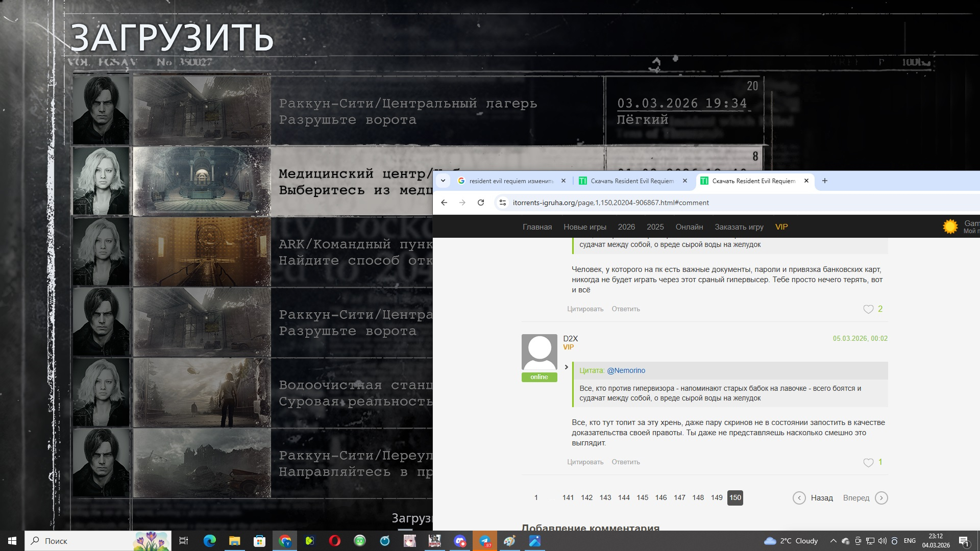Expand Chrome tab search dropdown
Image resolution: width=980 pixels, height=551 pixels.
443,181
